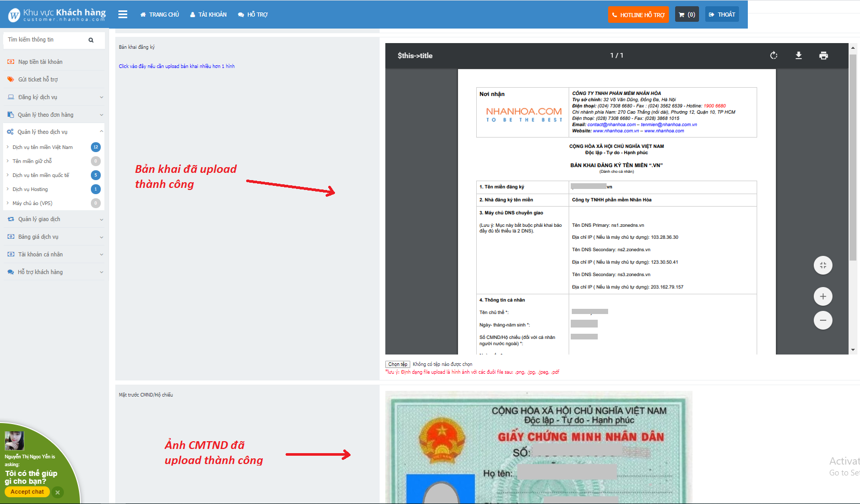860x504 pixels.
Task: Expand Tài khoản cá nhân chevron
Action: 101,254
